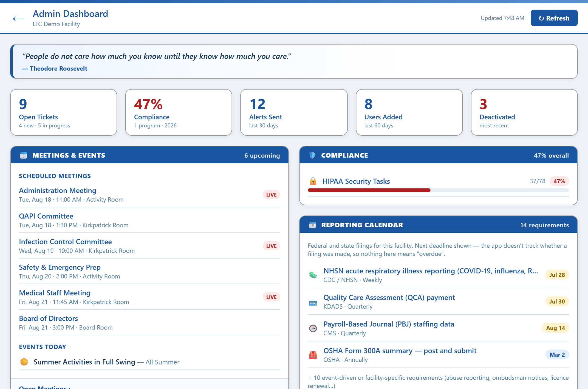
Task: Click the credit card icon for QCA payment
Action: click(x=313, y=303)
